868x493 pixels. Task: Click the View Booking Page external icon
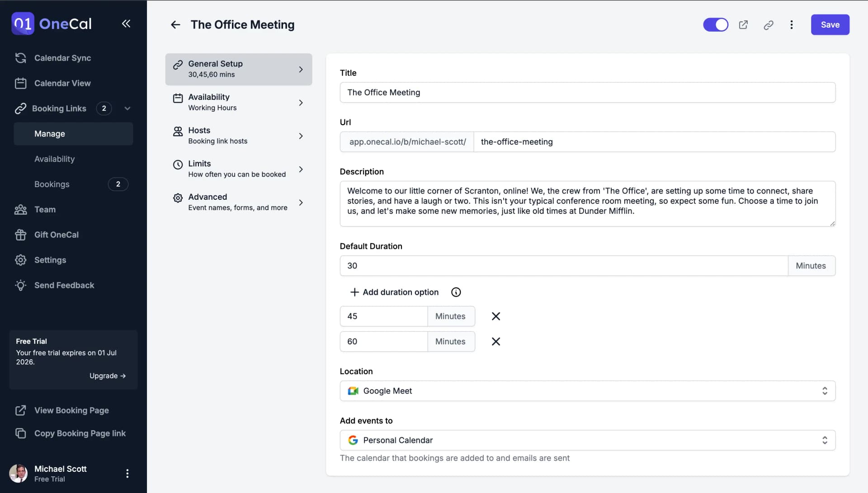click(x=20, y=410)
